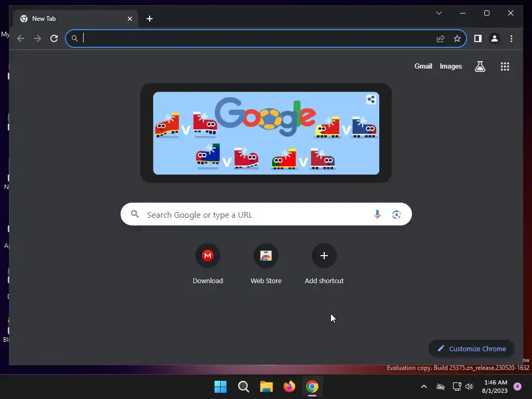
Task: Open a new tab with plus button
Action: [150, 19]
